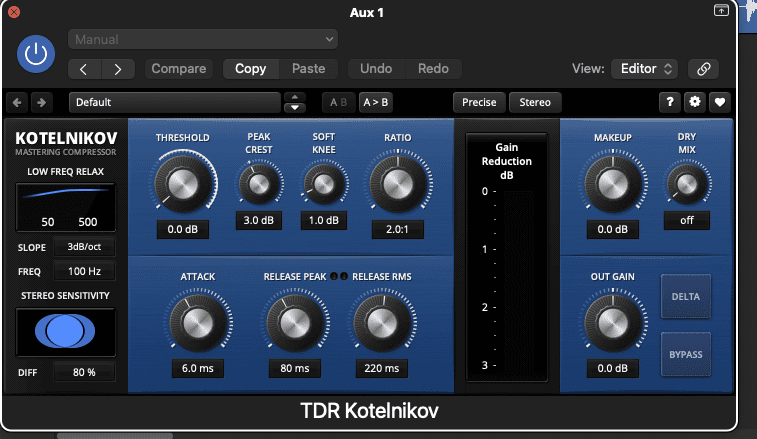
Task: Click the Attack knob
Action: (x=197, y=322)
